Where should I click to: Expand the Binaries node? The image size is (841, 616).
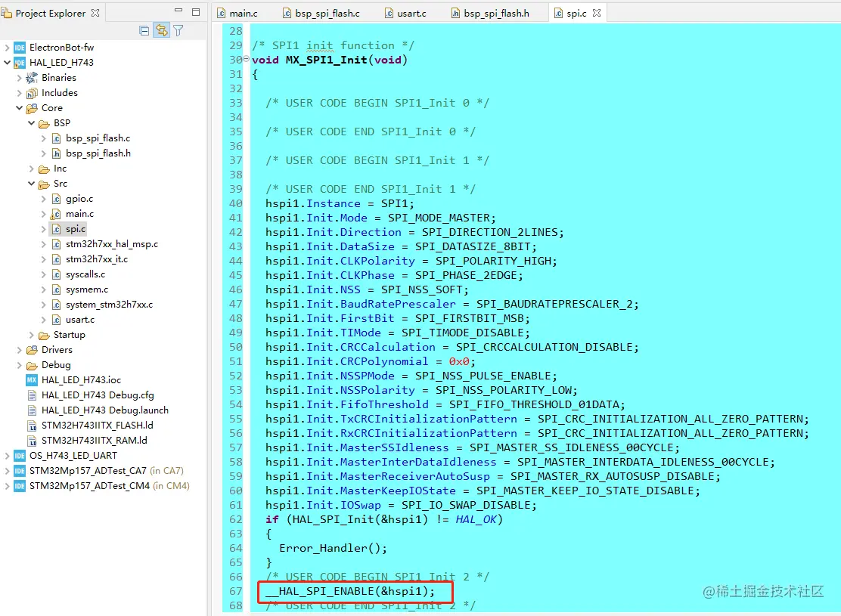(20, 78)
